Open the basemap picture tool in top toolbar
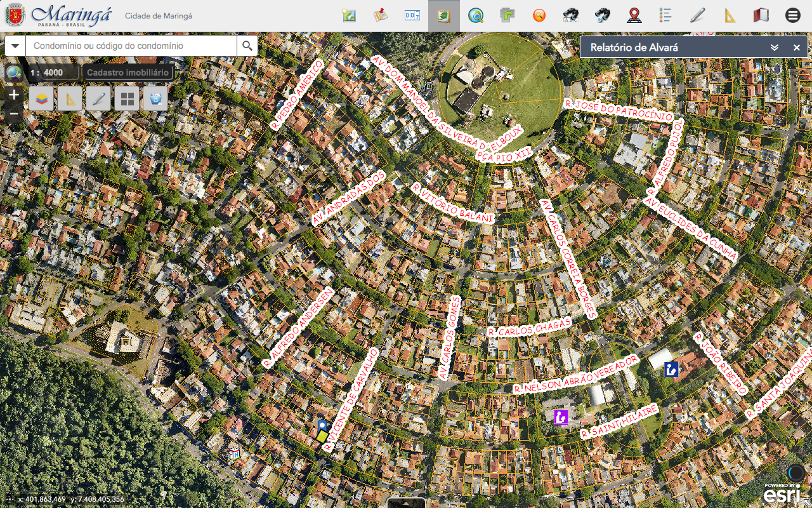Screen dimensions: 812x508 348,15
